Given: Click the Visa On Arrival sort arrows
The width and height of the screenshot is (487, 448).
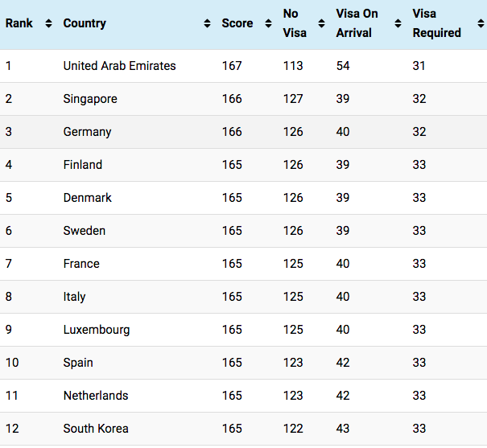Looking at the screenshot, I should click(398, 23).
